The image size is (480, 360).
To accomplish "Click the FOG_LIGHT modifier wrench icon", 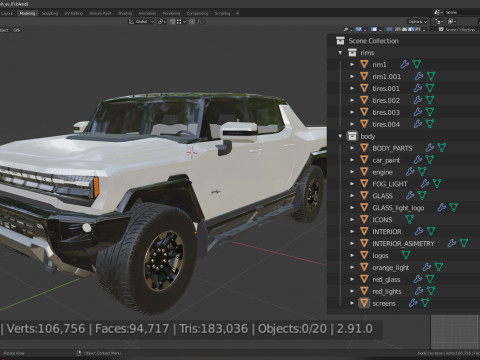I will [x=425, y=183].
